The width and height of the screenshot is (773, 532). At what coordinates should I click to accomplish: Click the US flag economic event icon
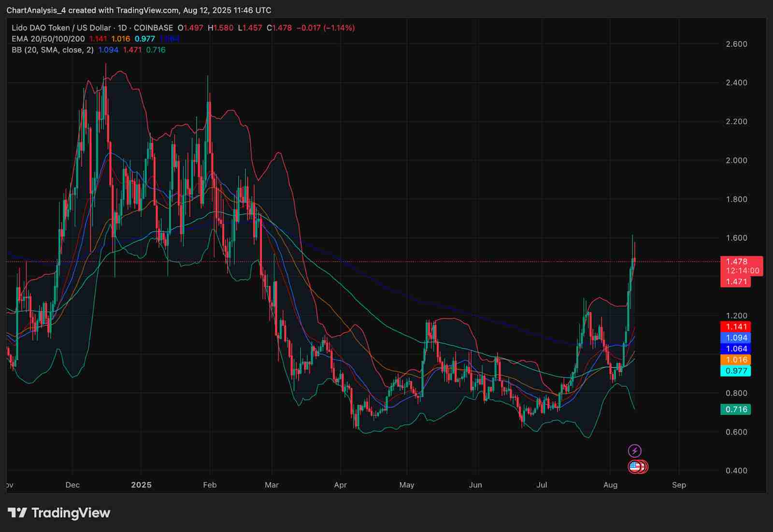pos(635,467)
